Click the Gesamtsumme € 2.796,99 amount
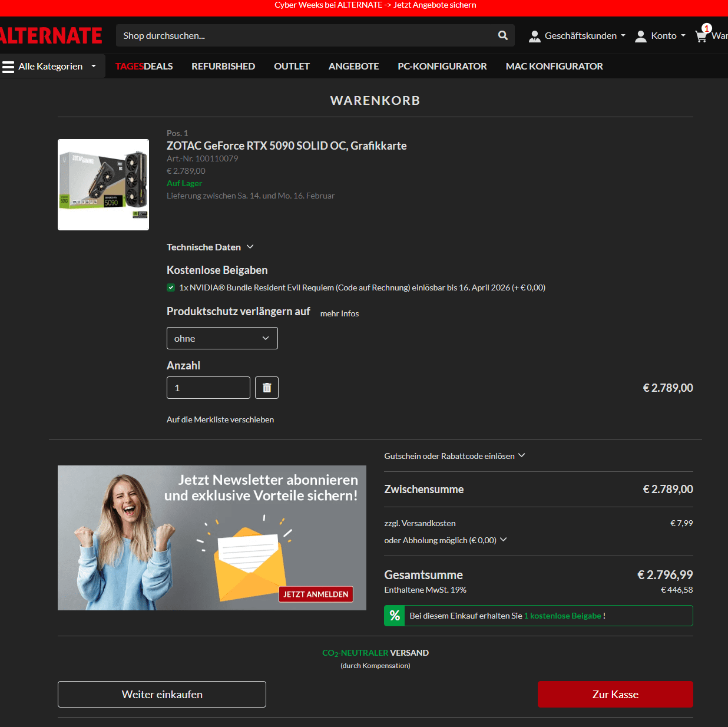This screenshot has height=727, width=728. click(x=665, y=574)
